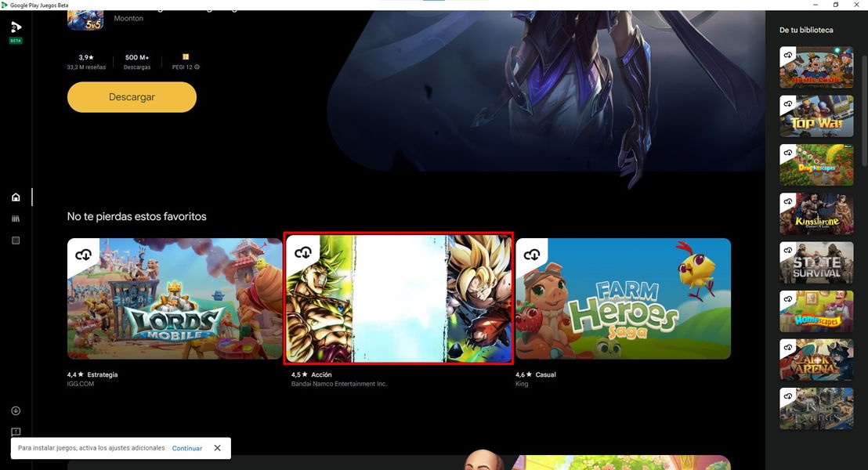Viewport: 868px width, 470px height.
Task: Click Continuar in the install notification
Action: (x=187, y=448)
